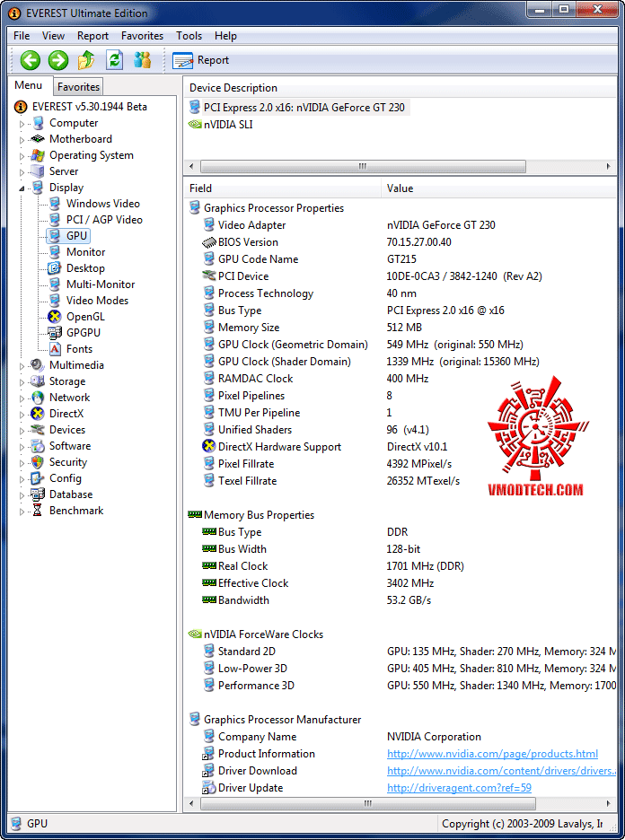Collapse the Display tree node
625x840 pixels.
click(x=22, y=188)
